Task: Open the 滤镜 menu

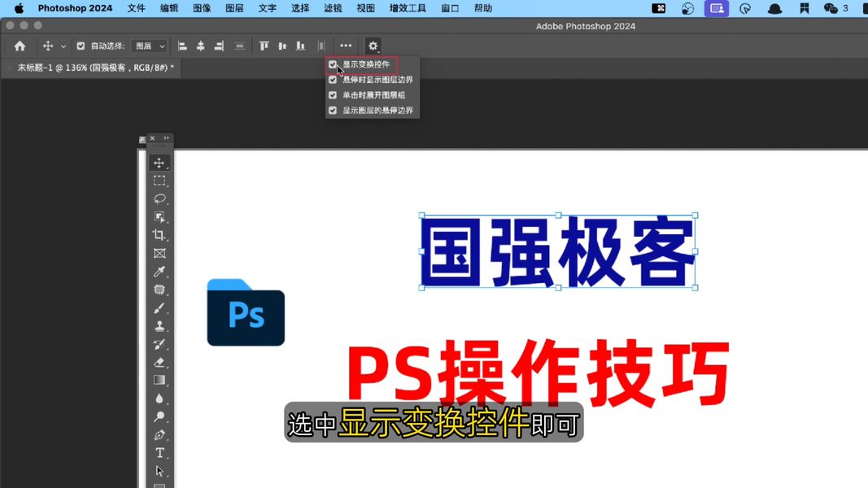Action: pos(333,8)
